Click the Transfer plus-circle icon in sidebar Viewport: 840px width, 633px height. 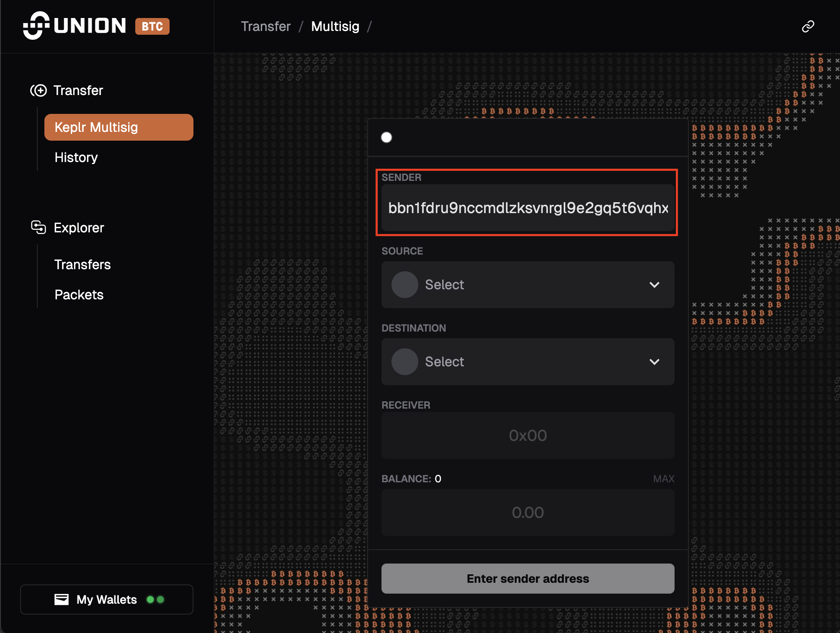pyautogui.click(x=39, y=90)
